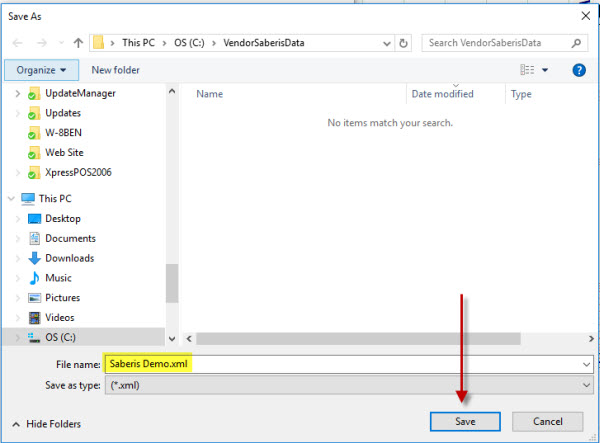This screenshot has width=600, height=443.
Task: Collapse the This PC tree node
Action: click(12, 199)
